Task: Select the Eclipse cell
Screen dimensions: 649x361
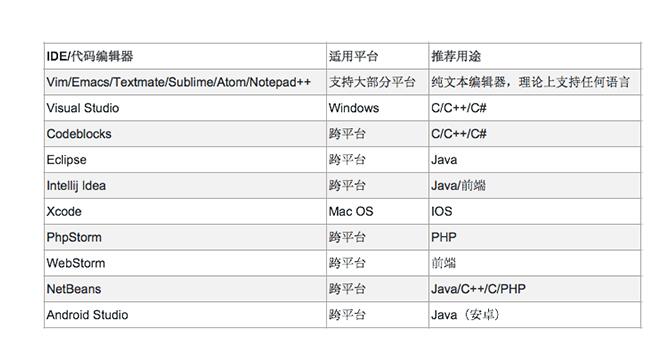Action: click(x=185, y=160)
